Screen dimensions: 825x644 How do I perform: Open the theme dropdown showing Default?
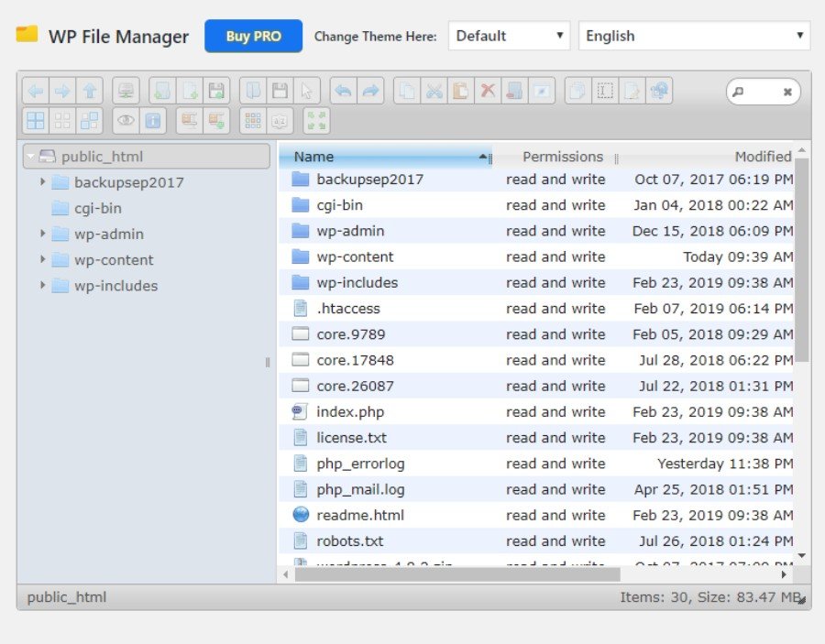point(509,37)
